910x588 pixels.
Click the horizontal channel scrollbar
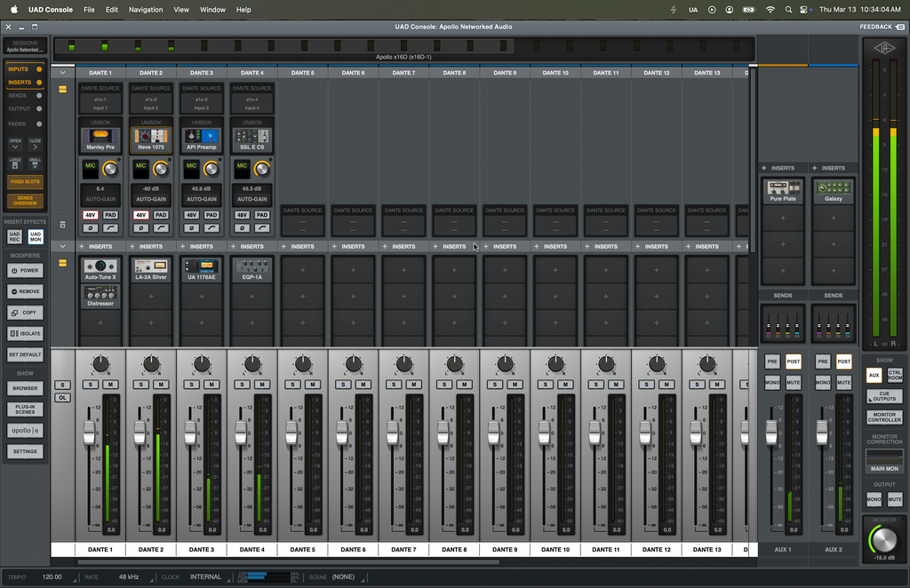point(288,562)
